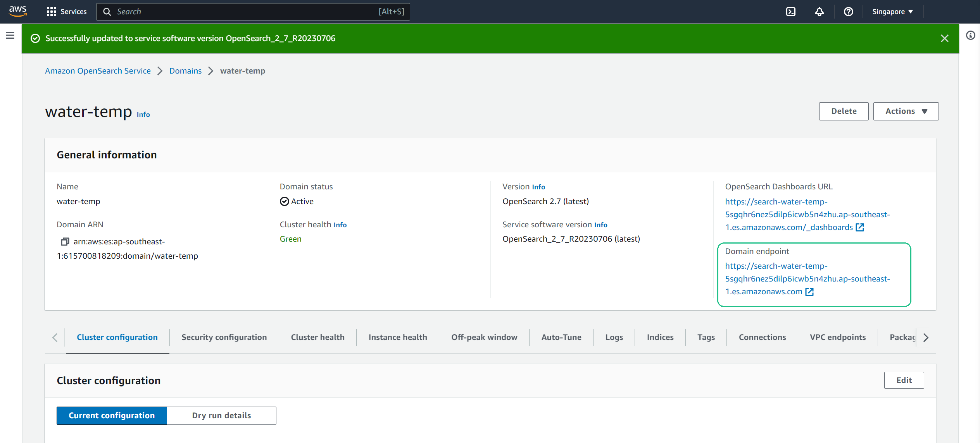This screenshot has height=443, width=980.
Task: Open the VPC endpoints tab
Action: [838, 337]
